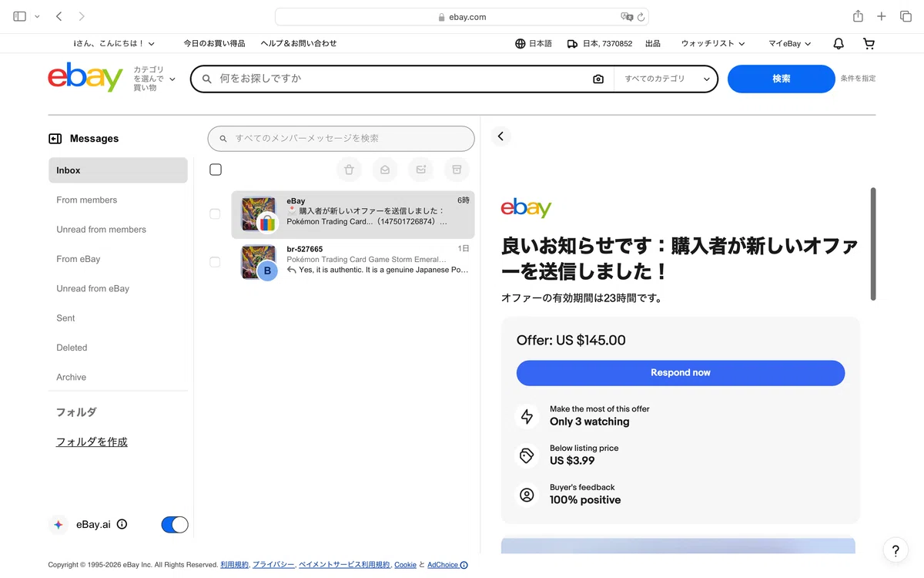
Task: Open new tab plus icon
Action: tap(882, 16)
